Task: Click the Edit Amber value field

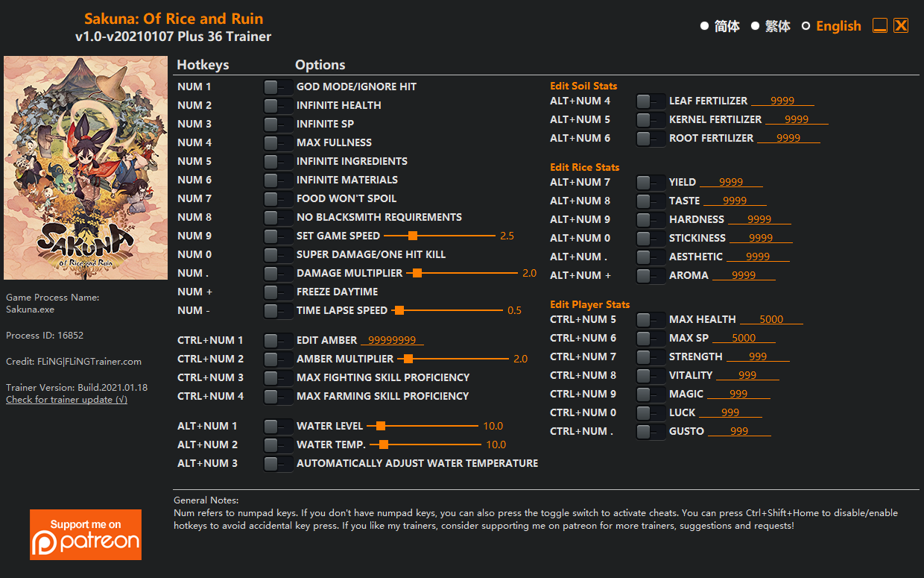Action: [x=392, y=340]
